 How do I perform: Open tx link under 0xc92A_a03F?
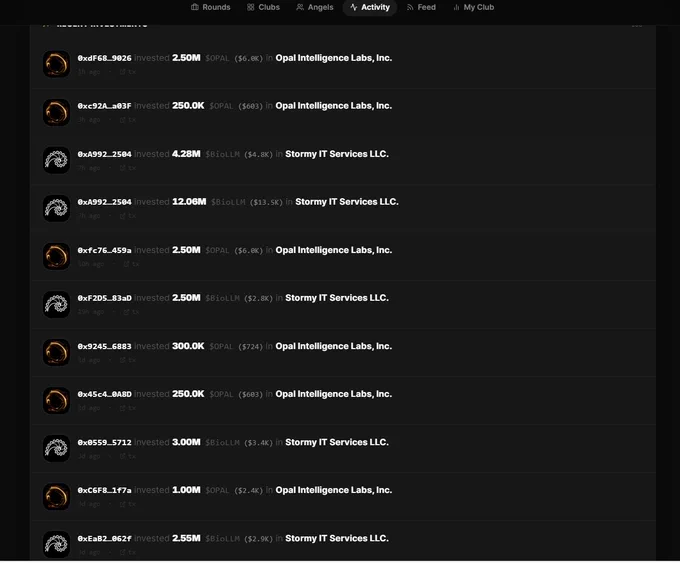click(x=128, y=120)
